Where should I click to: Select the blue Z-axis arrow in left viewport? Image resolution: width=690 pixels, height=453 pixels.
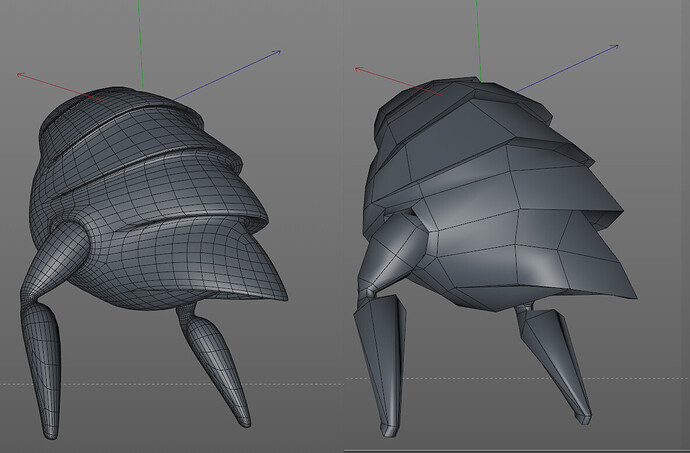click(227, 75)
